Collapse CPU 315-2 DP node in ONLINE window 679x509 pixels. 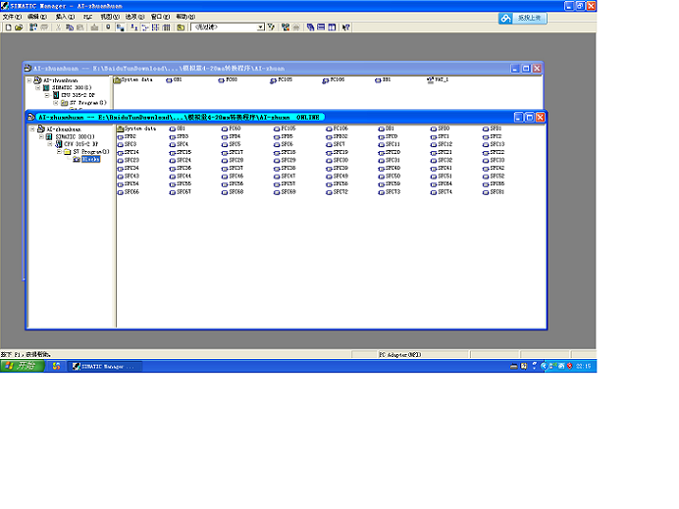50,144
